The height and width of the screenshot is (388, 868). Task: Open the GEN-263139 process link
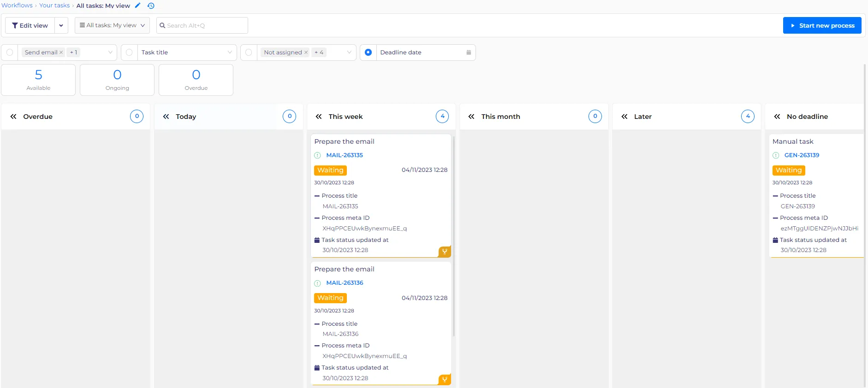pos(802,155)
